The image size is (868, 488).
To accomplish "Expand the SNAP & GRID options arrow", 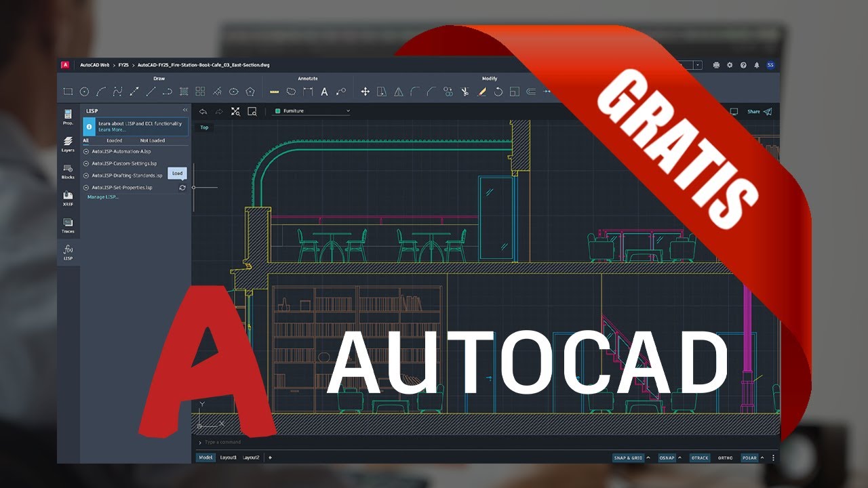I will tap(648, 458).
